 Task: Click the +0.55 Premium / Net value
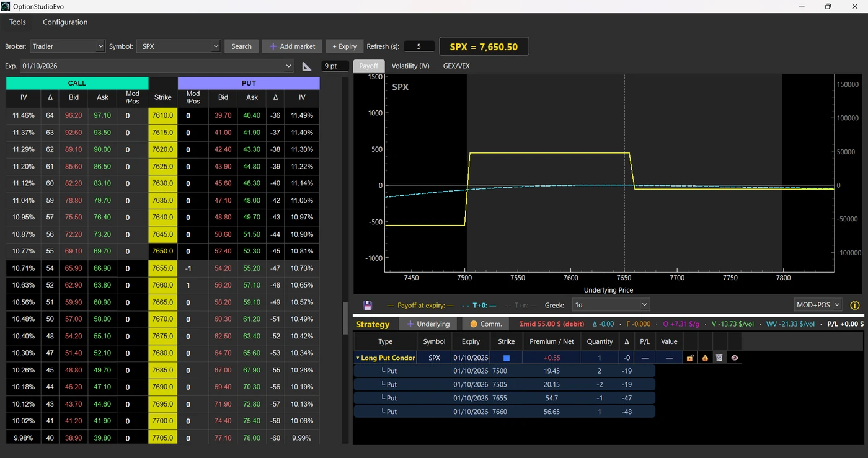coord(551,358)
